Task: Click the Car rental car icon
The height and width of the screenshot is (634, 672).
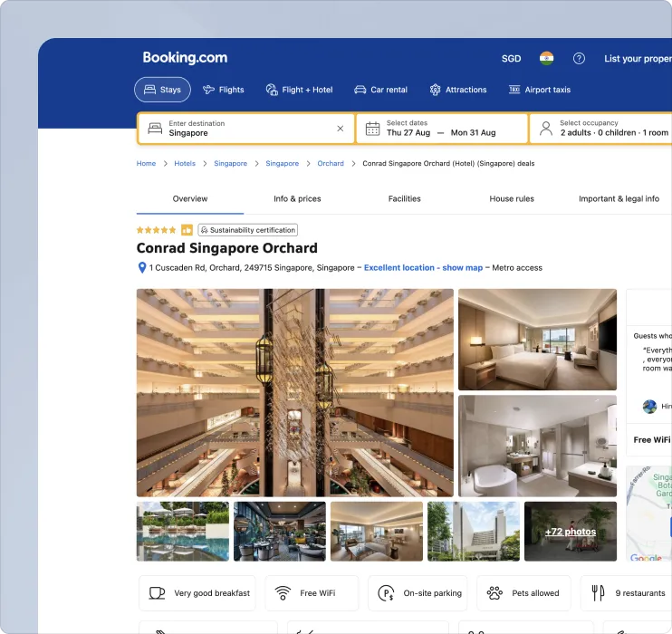Action: (360, 90)
